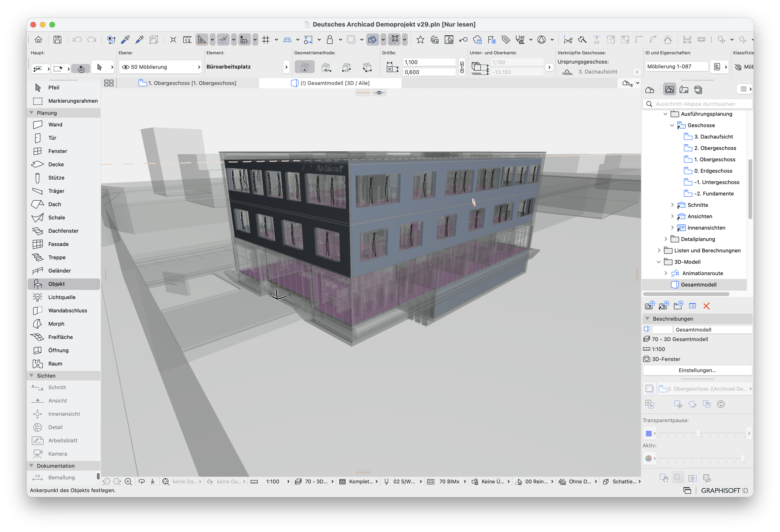The image size is (780, 532).
Task: Open the navigator hamburger menu button
Action: [744, 89]
